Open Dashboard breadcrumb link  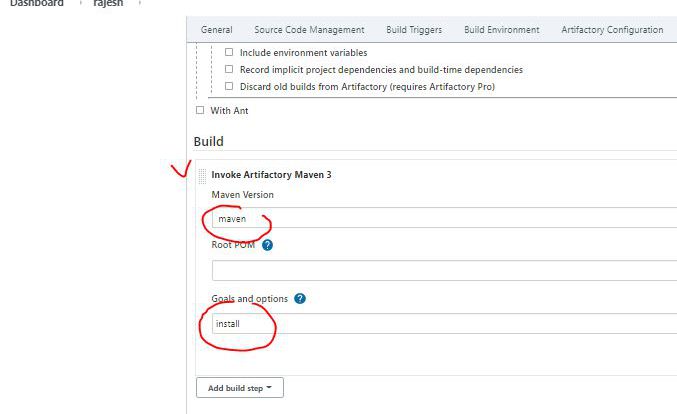click(x=37, y=3)
